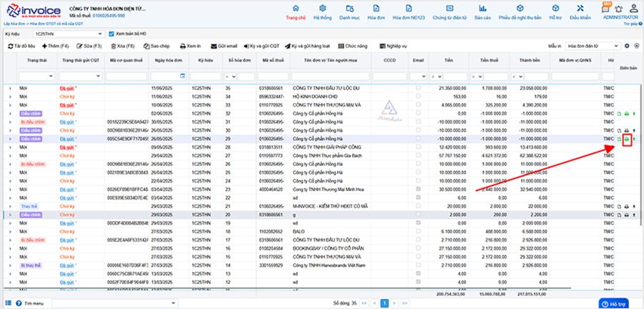
Task: Toggle Email checkbox for invoice 23
Action: pyautogui.click(x=418, y=190)
